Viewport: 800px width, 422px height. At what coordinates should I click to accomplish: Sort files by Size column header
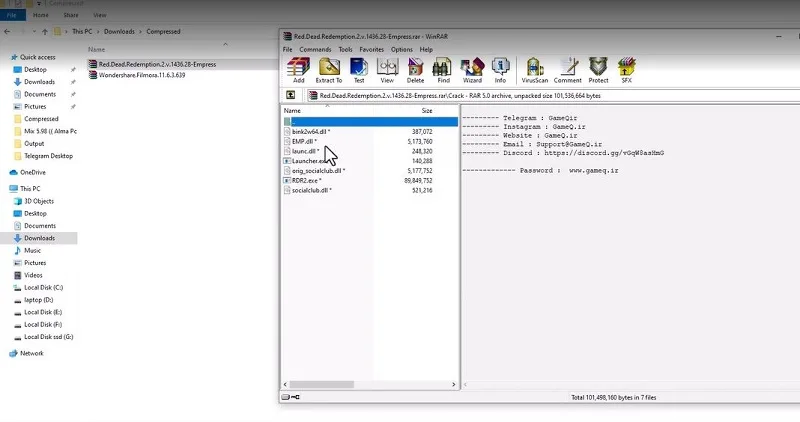coord(427,111)
